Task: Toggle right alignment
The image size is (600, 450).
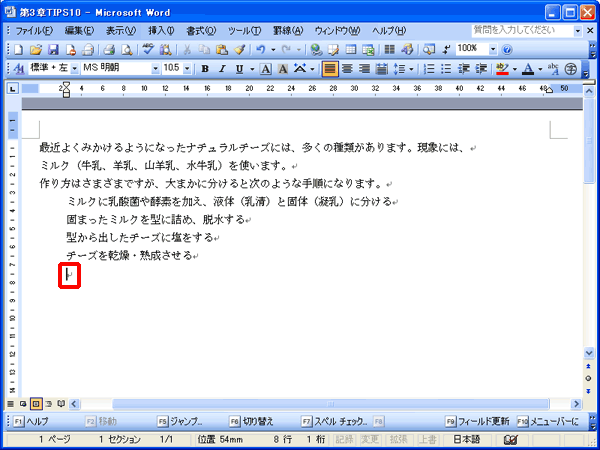Action: click(x=364, y=69)
